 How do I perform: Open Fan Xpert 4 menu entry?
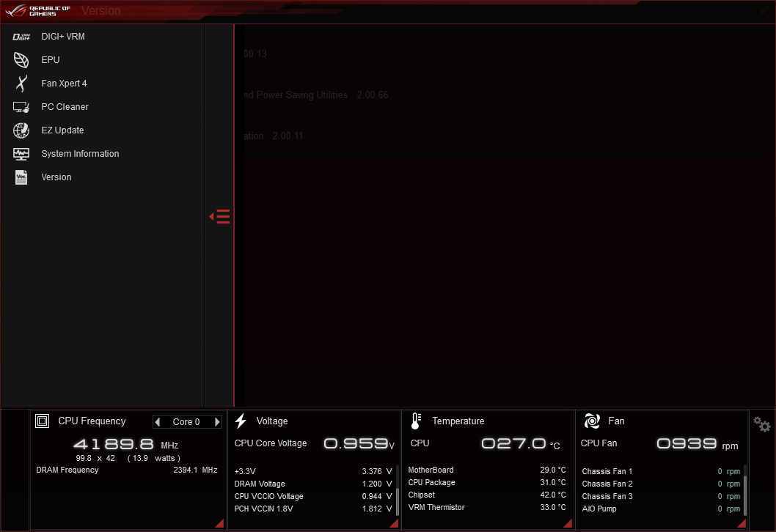[64, 83]
